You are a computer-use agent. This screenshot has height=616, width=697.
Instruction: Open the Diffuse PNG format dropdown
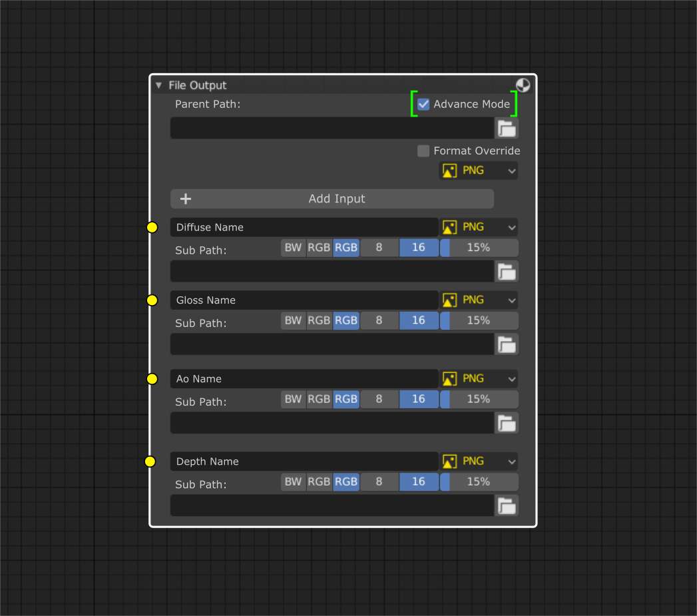click(x=478, y=227)
